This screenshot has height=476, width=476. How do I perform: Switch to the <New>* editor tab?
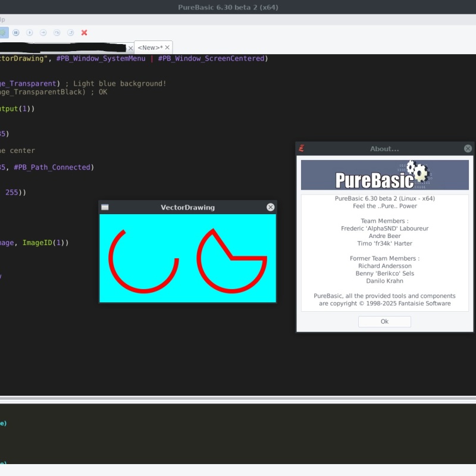click(149, 48)
